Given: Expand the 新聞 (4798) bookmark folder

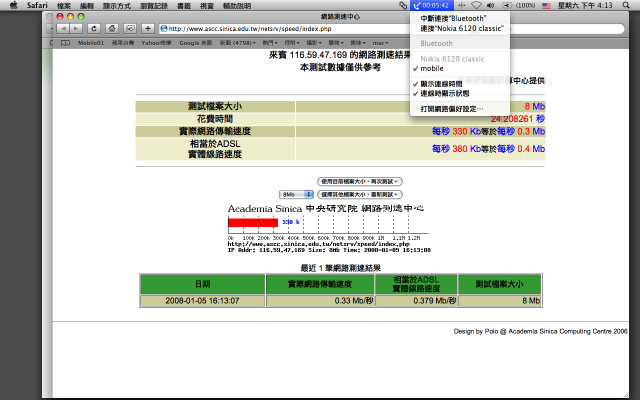Looking at the screenshot, I should coord(238,43).
